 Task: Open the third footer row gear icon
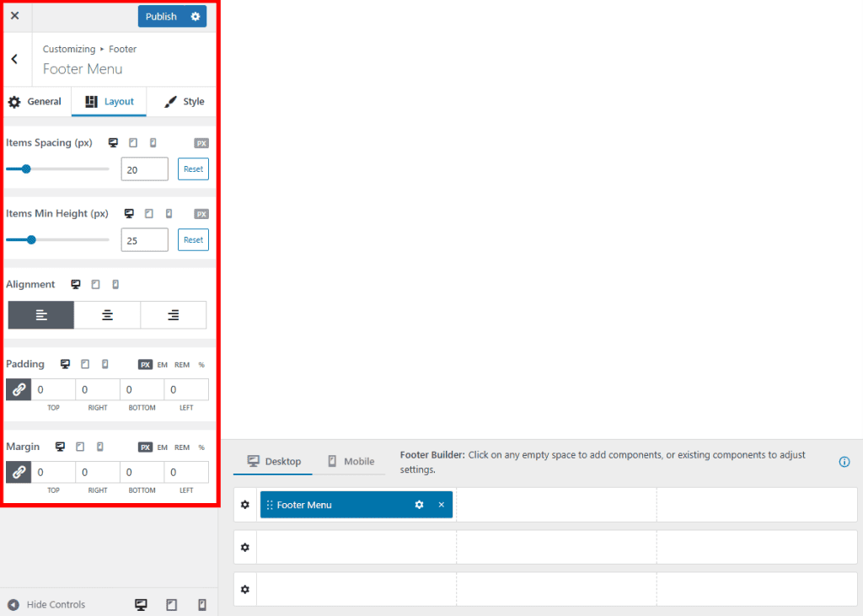click(244, 588)
